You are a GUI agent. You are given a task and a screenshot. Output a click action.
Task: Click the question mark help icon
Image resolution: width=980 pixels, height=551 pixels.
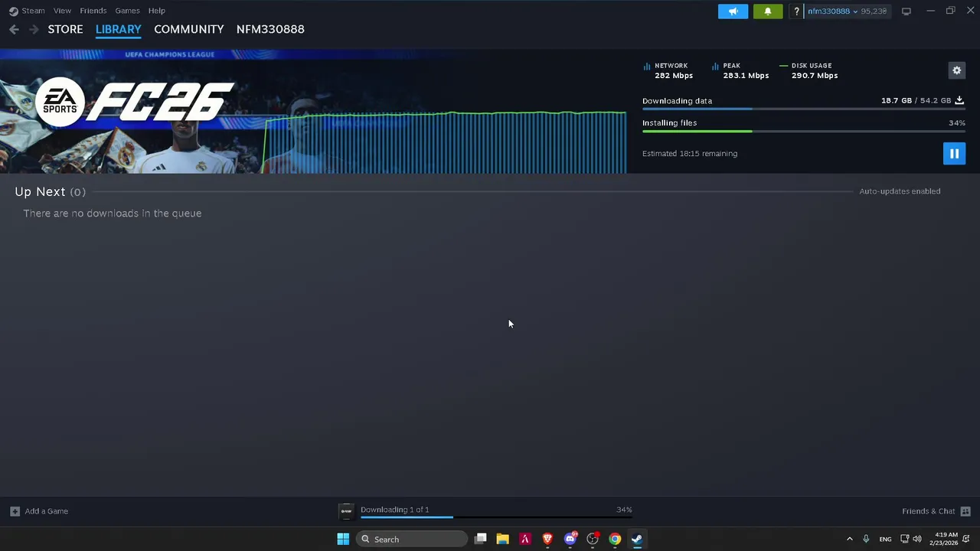796,11
